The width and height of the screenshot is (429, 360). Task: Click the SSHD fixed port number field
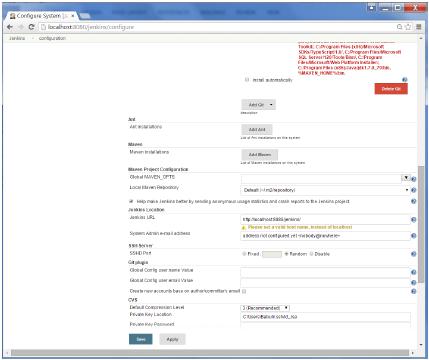[272, 254]
